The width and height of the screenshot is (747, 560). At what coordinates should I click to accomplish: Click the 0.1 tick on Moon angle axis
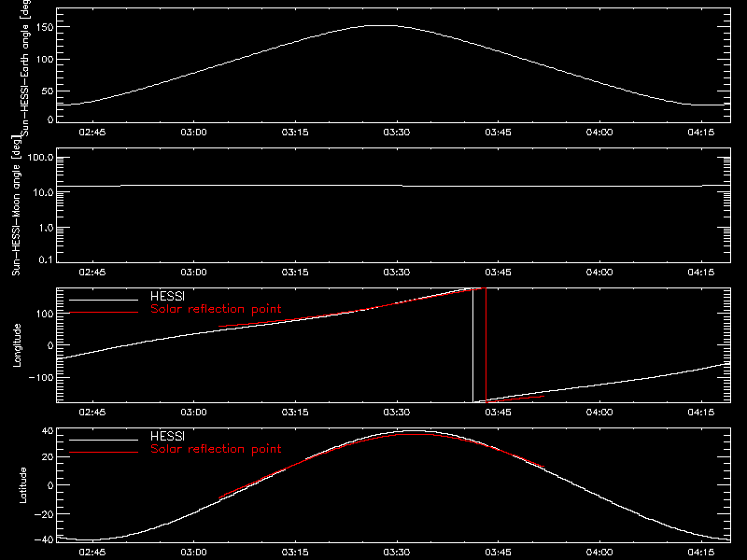click(46, 259)
